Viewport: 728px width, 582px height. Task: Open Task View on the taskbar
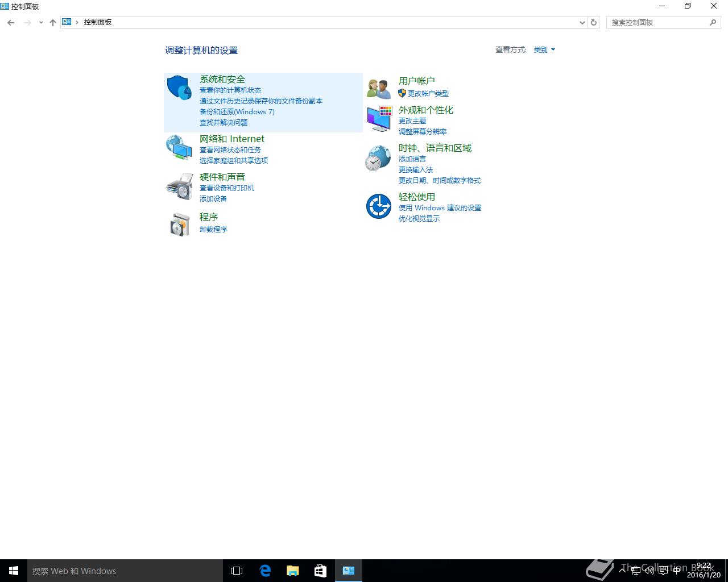(x=237, y=571)
